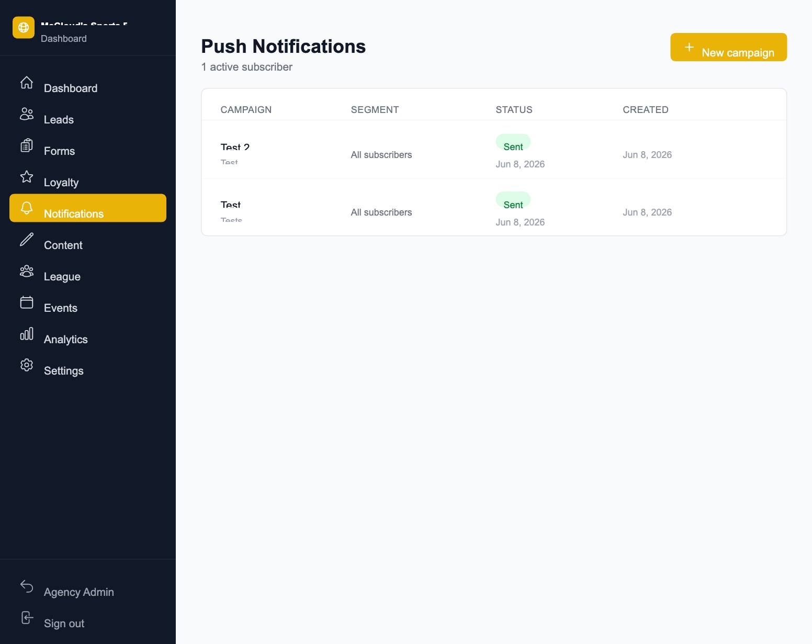Image resolution: width=812 pixels, height=644 pixels.
Task: Navigate to Loyalty
Action: pos(88,177)
